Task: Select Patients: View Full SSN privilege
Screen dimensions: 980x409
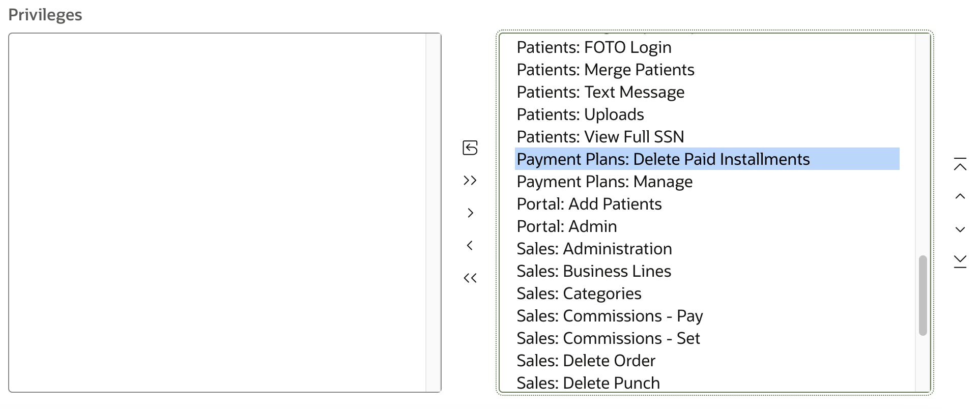Action: coord(600,137)
